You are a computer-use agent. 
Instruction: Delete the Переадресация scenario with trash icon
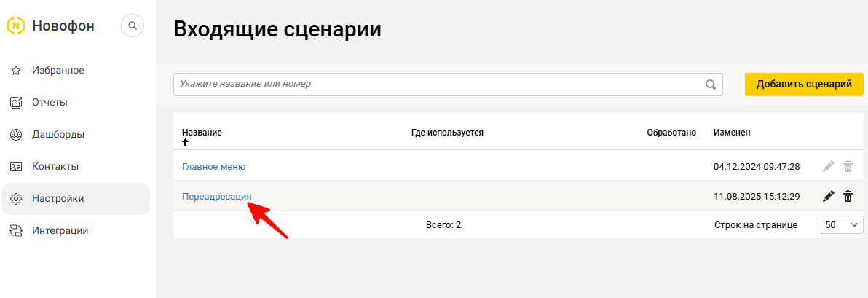coord(848,196)
